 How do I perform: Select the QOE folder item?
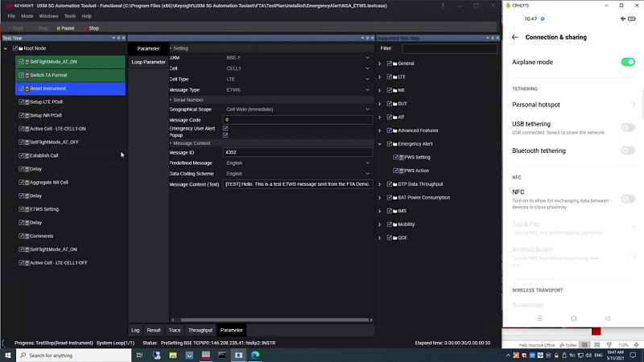[402, 237]
